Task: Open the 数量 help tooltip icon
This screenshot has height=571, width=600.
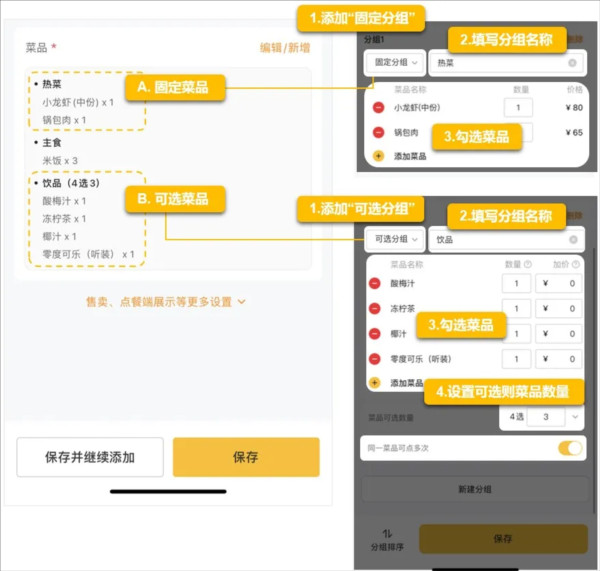Action: [528, 264]
